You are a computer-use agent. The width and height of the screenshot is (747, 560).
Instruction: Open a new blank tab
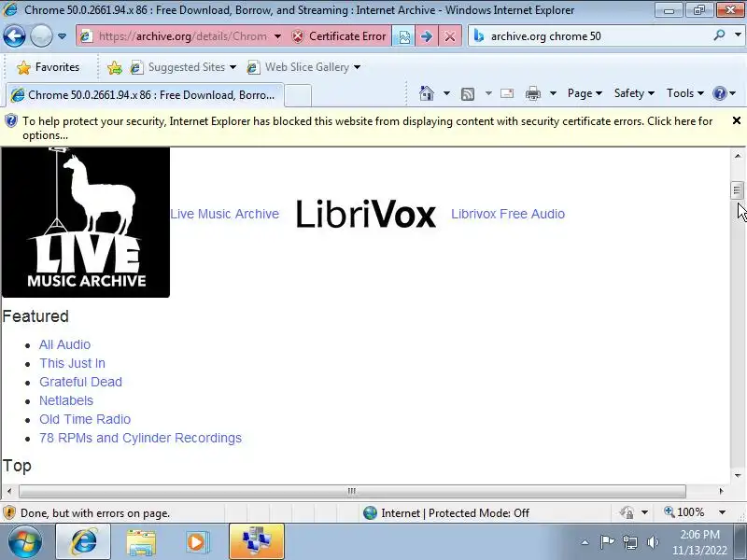pos(298,95)
